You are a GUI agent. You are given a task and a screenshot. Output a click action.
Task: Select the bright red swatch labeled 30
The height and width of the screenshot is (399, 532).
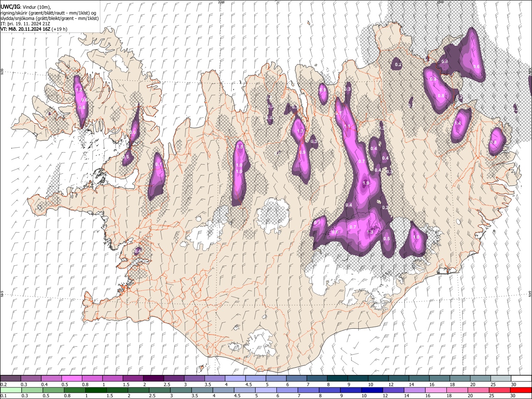click(521, 390)
